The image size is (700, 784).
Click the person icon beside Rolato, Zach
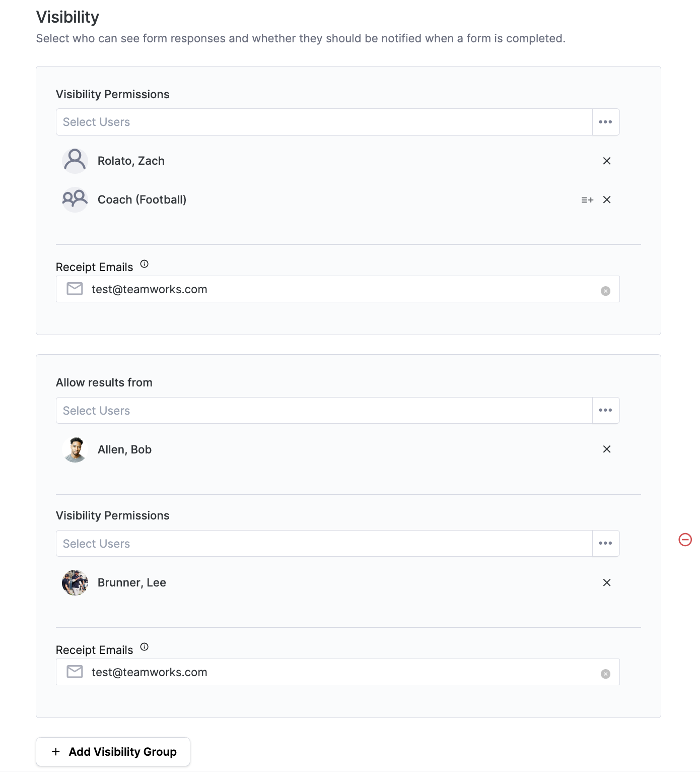pos(74,160)
